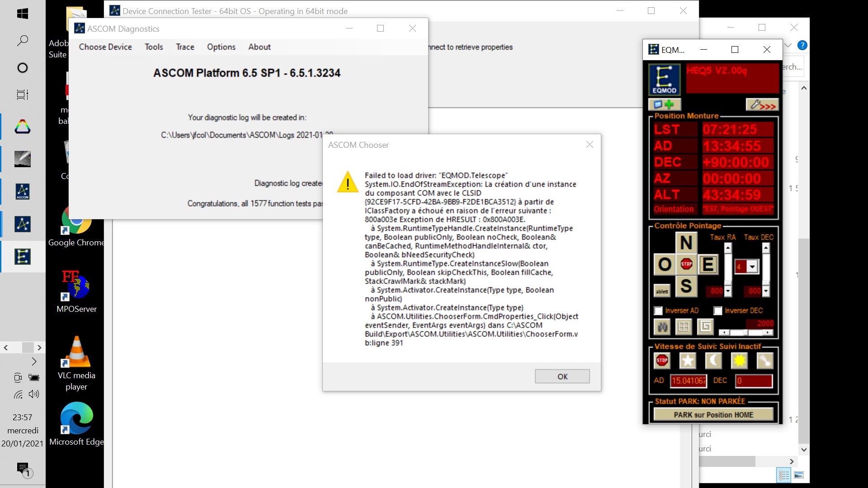This screenshot has width=868, height=488.
Task: Start sidereal tracking with star icon
Action: (687, 361)
